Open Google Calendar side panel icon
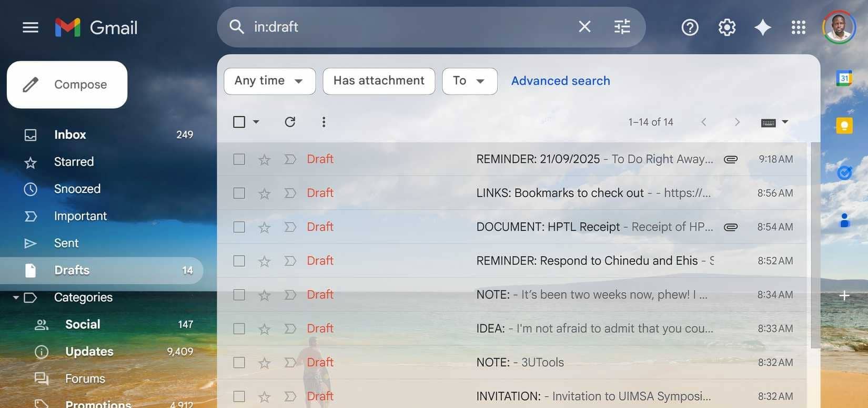868x408 pixels. tap(844, 78)
